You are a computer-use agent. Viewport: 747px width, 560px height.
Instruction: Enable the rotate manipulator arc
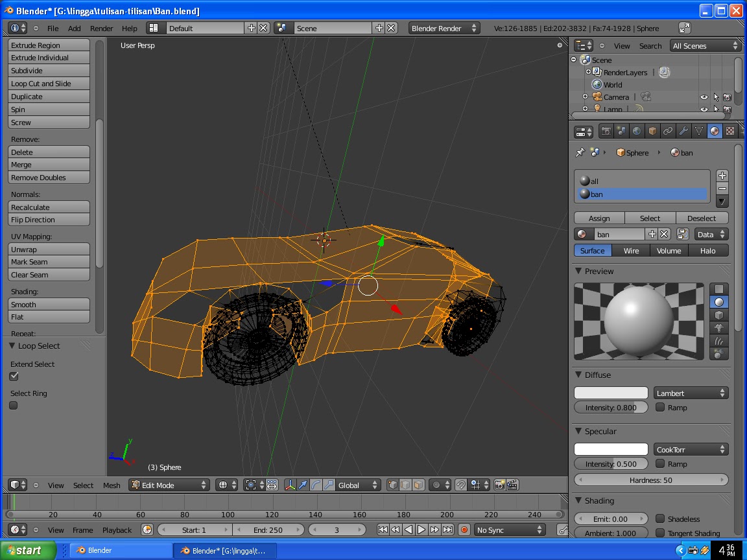coord(315,485)
